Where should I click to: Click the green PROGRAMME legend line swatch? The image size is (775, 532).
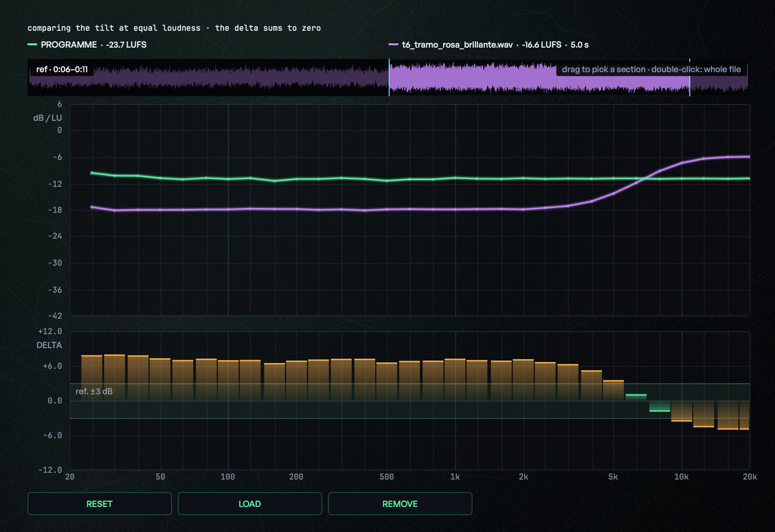click(x=32, y=45)
